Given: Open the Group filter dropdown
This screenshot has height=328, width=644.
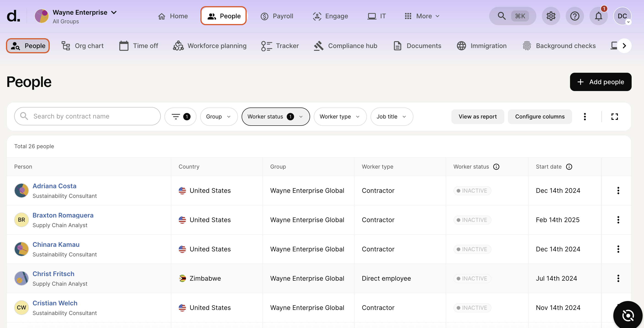Looking at the screenshot, I should click(219, 117).
